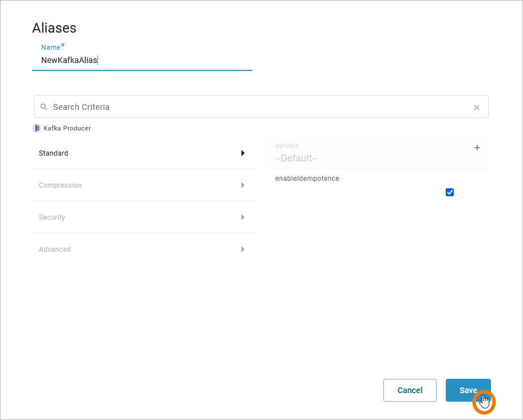
Task: Click the search magnifier icon
Action: point(43,107)
